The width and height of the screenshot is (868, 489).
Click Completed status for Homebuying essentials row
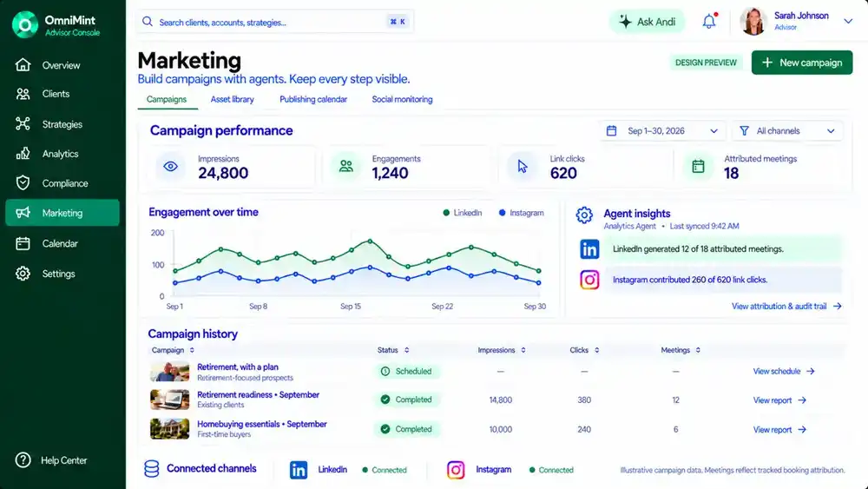406,429
